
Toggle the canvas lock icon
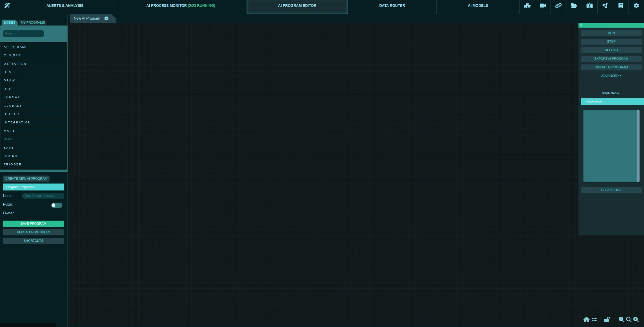click(607, 320)
